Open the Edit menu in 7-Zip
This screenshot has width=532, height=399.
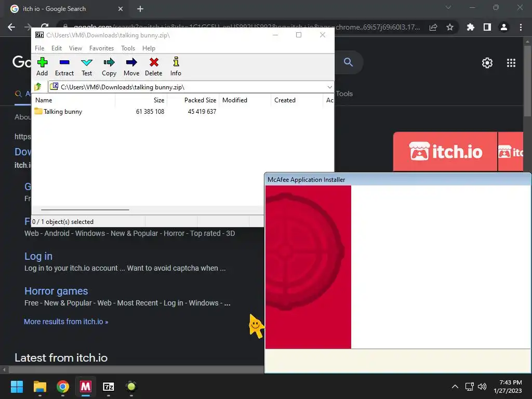(56, 48)
